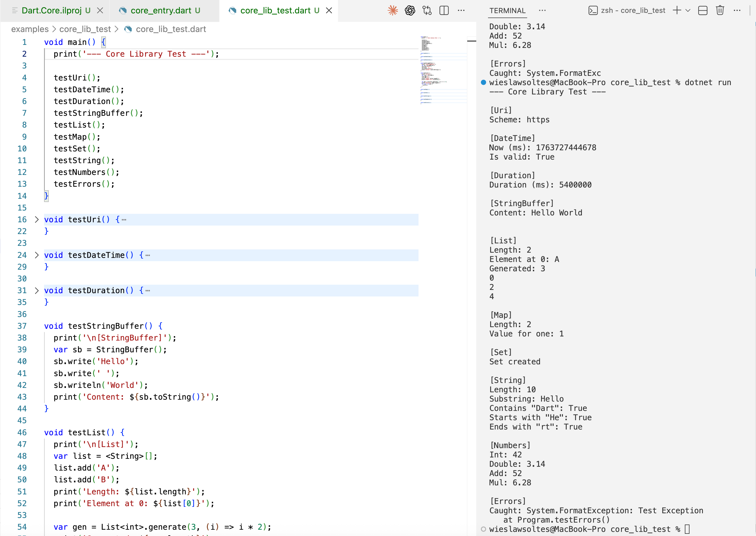Open terminal launch profile dropdown arrow

(688, 11)
